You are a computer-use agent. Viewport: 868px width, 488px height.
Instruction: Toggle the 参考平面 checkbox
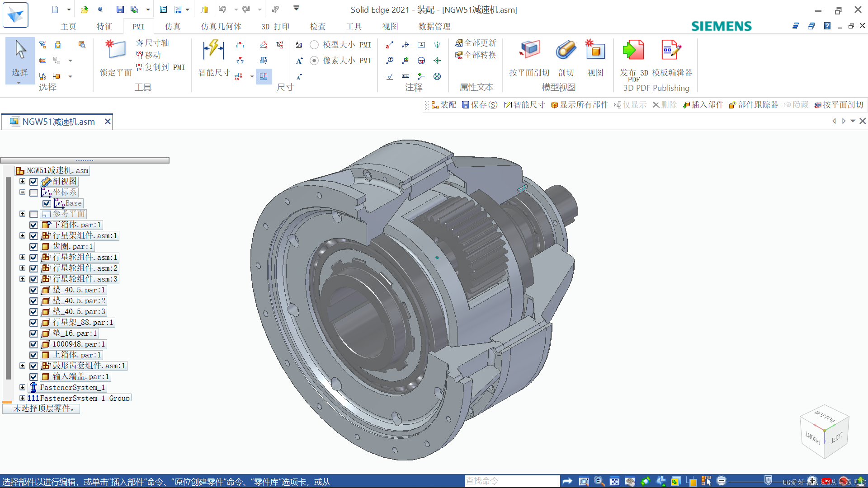(33, 214)
